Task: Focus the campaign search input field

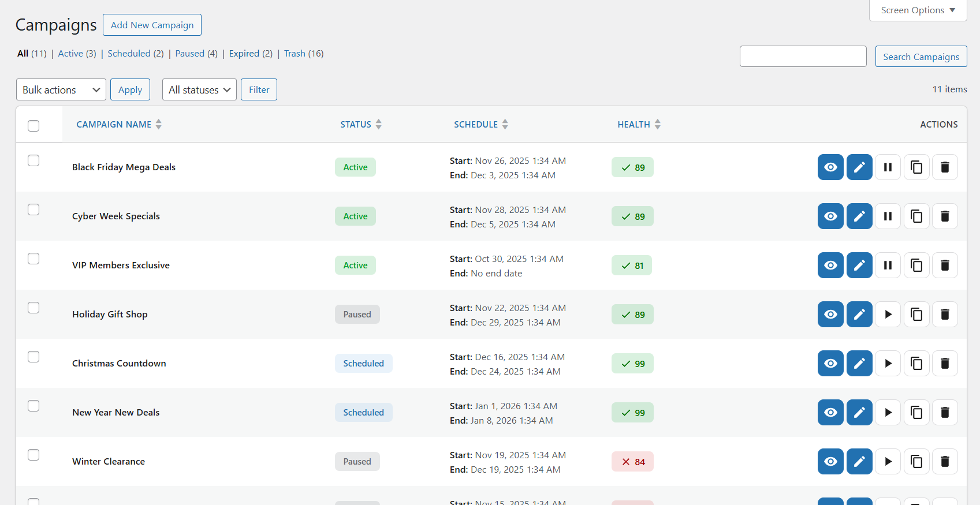Action: pos(803,57)
